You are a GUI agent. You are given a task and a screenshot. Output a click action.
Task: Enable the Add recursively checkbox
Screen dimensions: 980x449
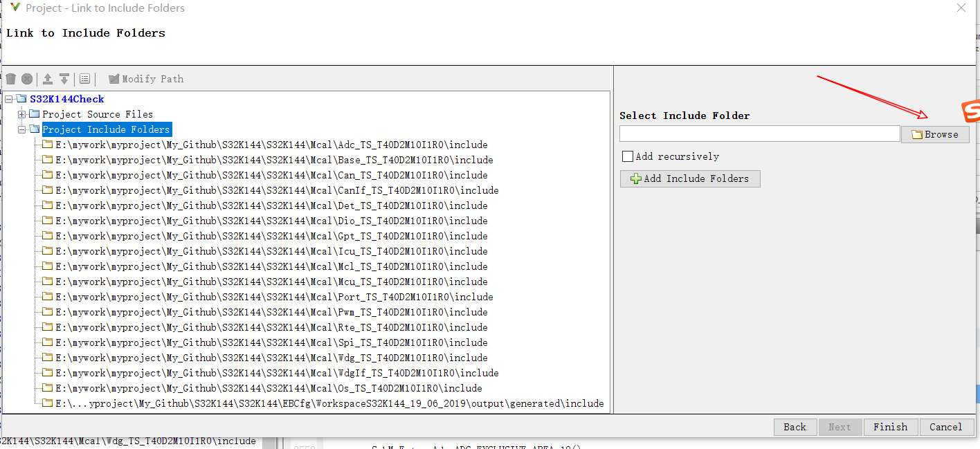(628, 156)
